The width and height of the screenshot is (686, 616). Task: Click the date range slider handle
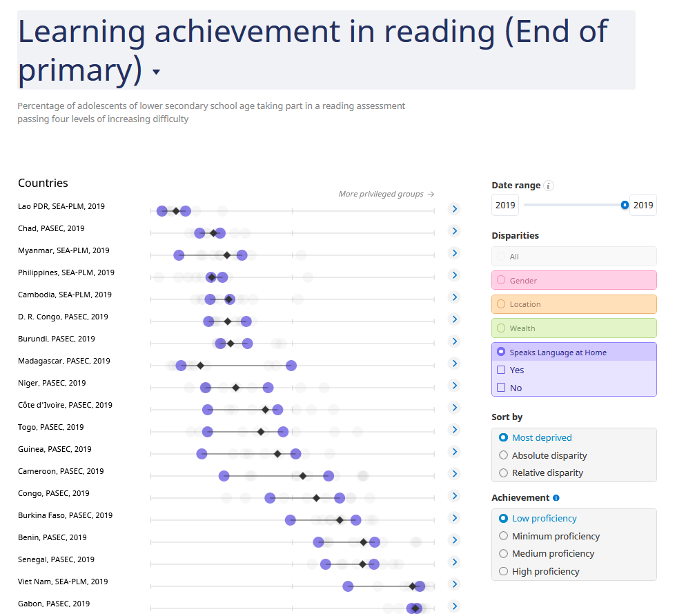tap(625, 205)
